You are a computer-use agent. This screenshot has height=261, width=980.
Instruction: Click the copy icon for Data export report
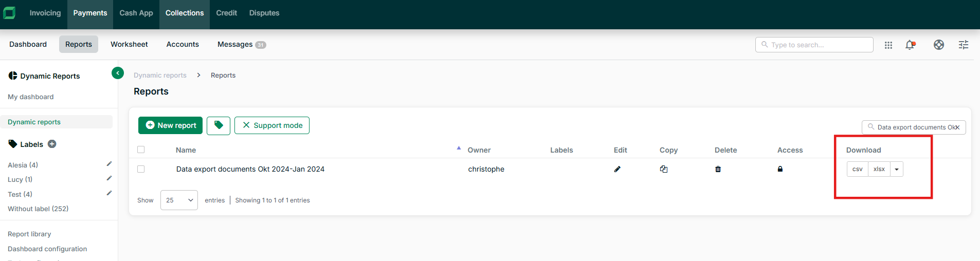[x=664, y=169]
